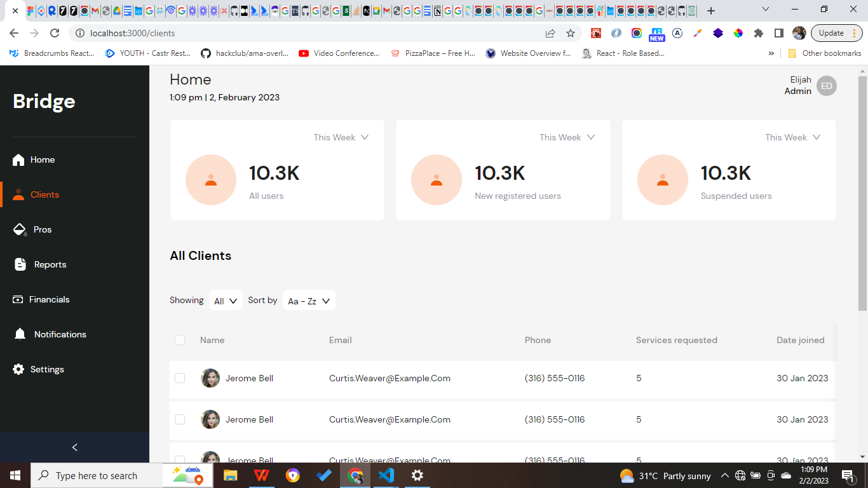Open a new browser tab with plus
The image size is (868, 488).
pos(711,11)
